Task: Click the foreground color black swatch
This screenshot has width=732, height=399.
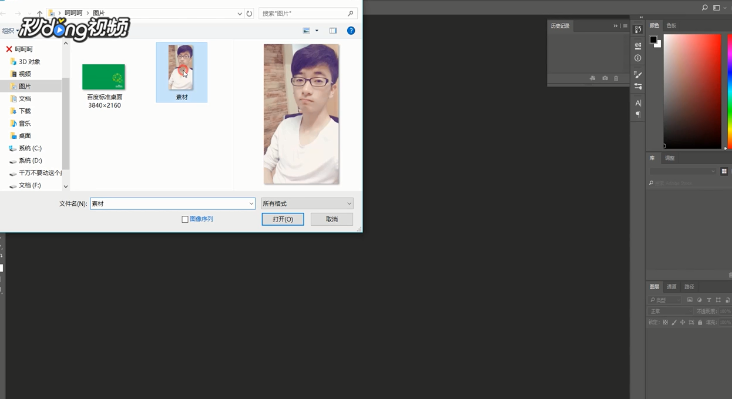Action: [x=653, y=39]
